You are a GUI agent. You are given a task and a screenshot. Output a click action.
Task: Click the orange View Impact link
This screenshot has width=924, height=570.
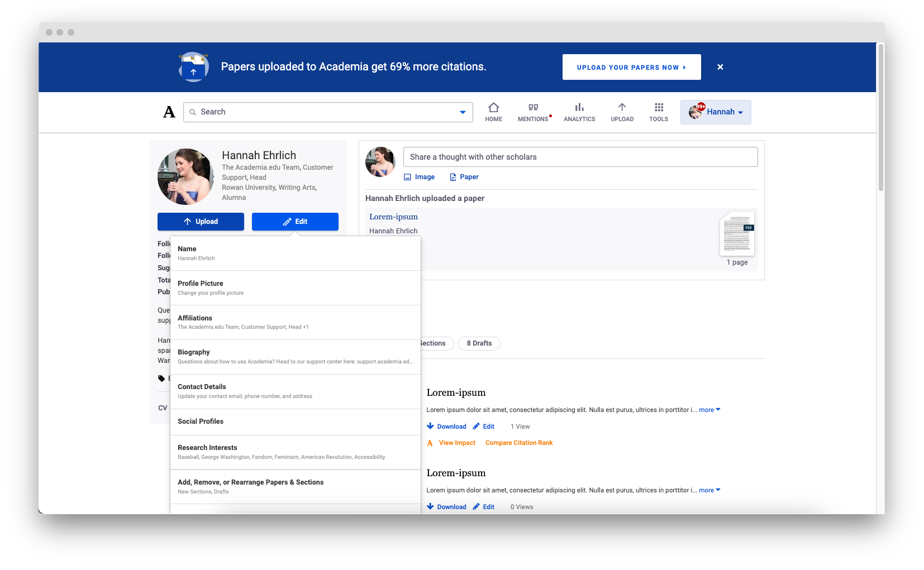(x=457, y=443)
